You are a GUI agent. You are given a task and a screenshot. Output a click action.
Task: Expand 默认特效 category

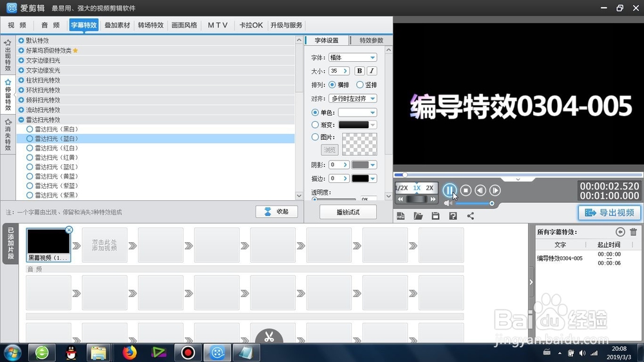[21, 41]
